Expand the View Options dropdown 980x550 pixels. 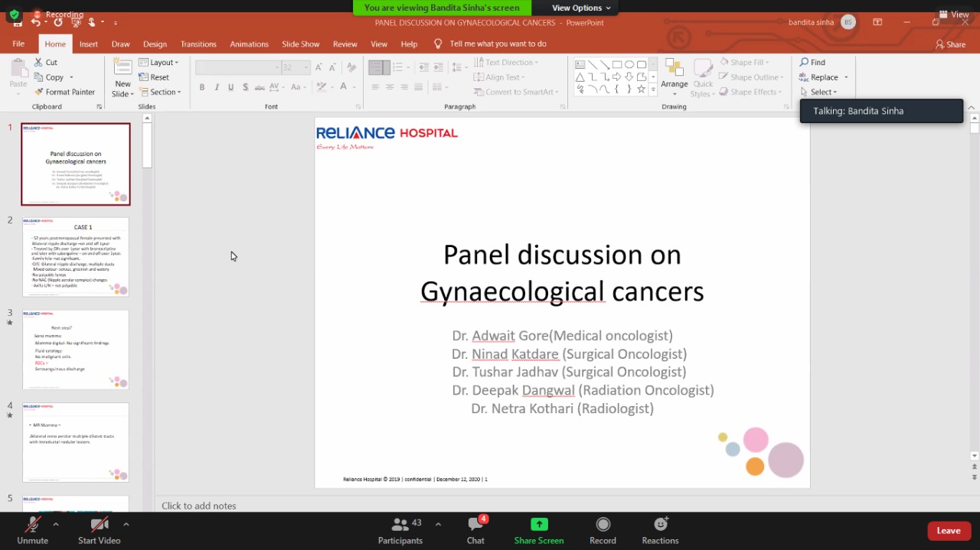click(581, 8)
